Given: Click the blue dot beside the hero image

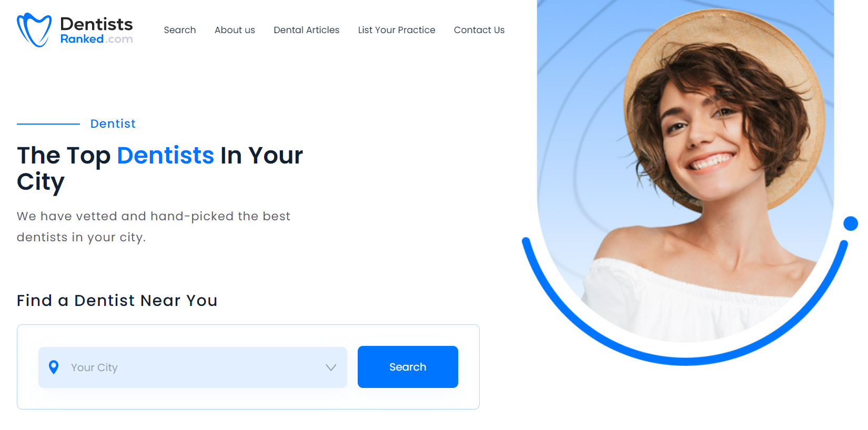Looking at the screenshot, I should pyautogui.click(x=850, y=223).
